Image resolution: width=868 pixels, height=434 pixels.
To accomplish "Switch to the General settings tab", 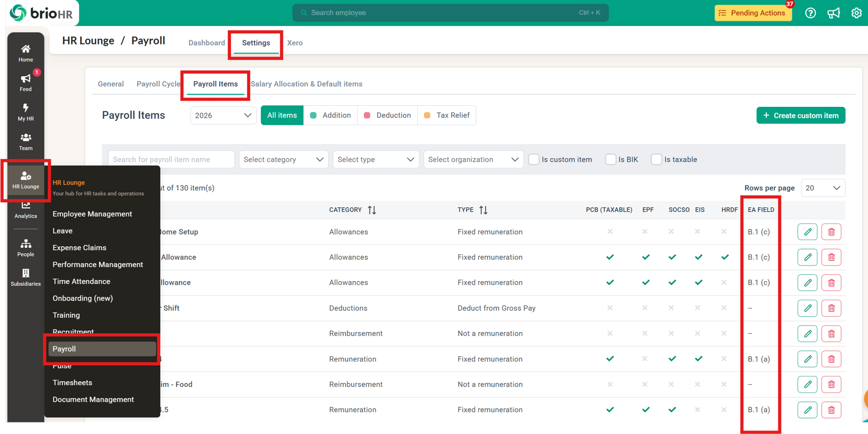I will tap(111, 84).
